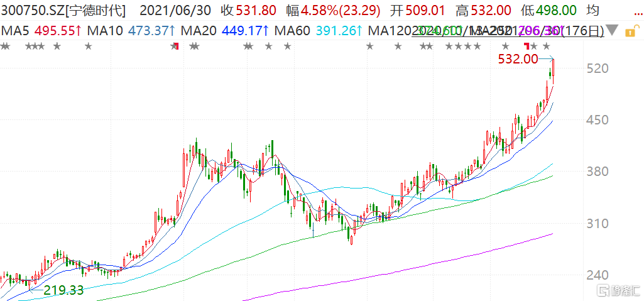
Task: Click the MA60 391.26 indicator label
Action: coord(319,30)
